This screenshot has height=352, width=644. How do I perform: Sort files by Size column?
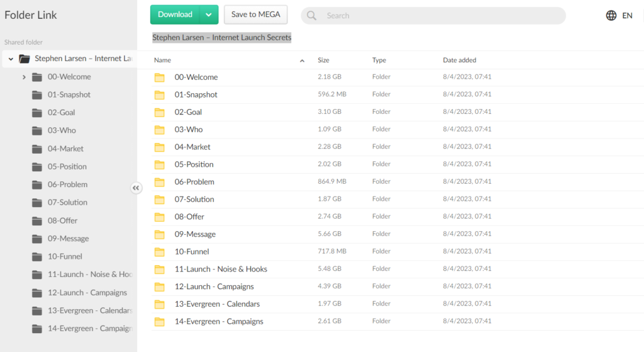[323, 60]
